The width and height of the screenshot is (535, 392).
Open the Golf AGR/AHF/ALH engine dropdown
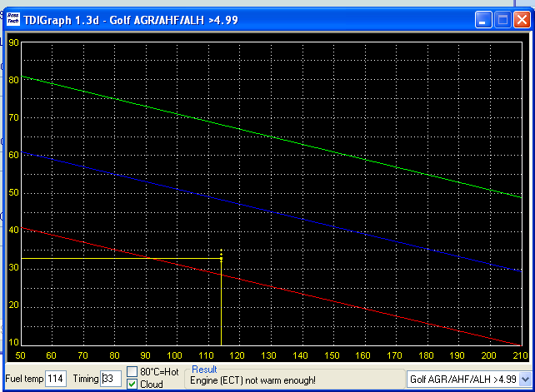coord(526,379)
